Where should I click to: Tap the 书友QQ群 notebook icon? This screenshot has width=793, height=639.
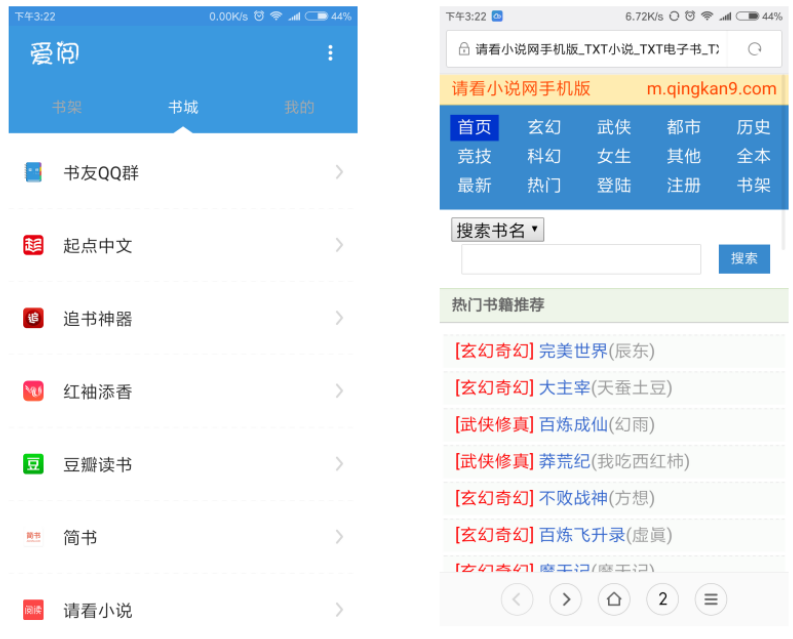33,173
